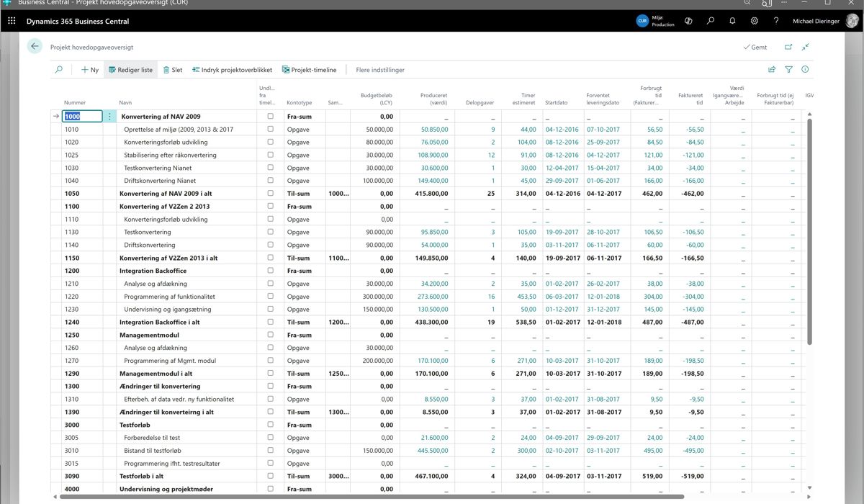Open the Forventet leveringsdato column header

(603, 99)
